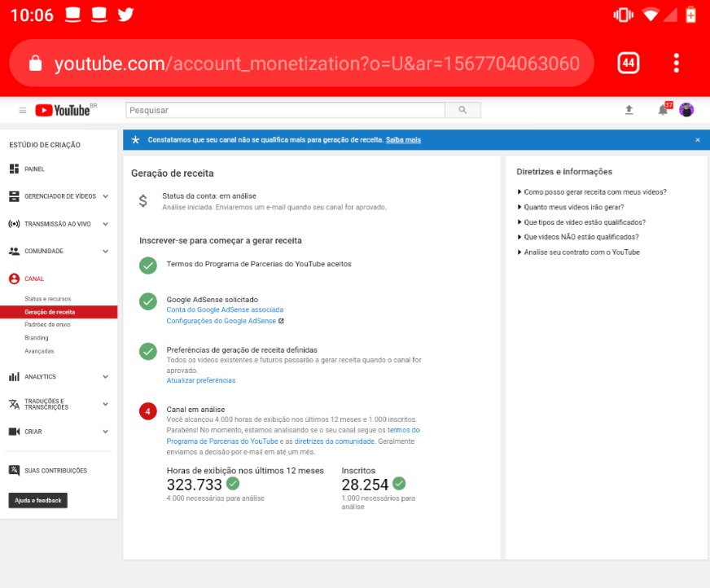Dismiss the blue notification banner
The width and height of the screenshot is (710, 588).
coord(698,140)
